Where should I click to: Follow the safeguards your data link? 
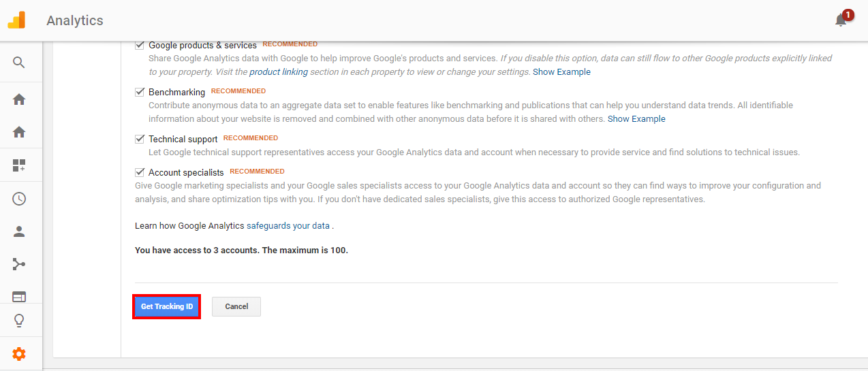[288, 226]
